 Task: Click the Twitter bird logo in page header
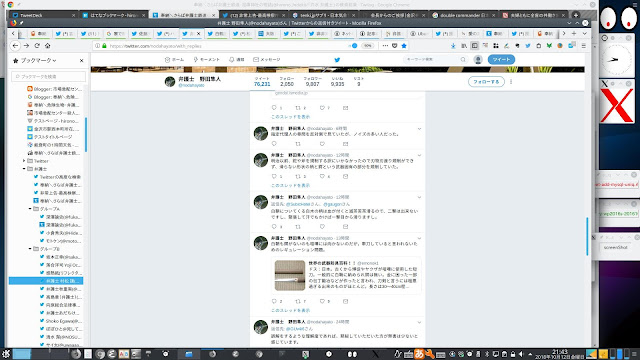coord(337,60)
